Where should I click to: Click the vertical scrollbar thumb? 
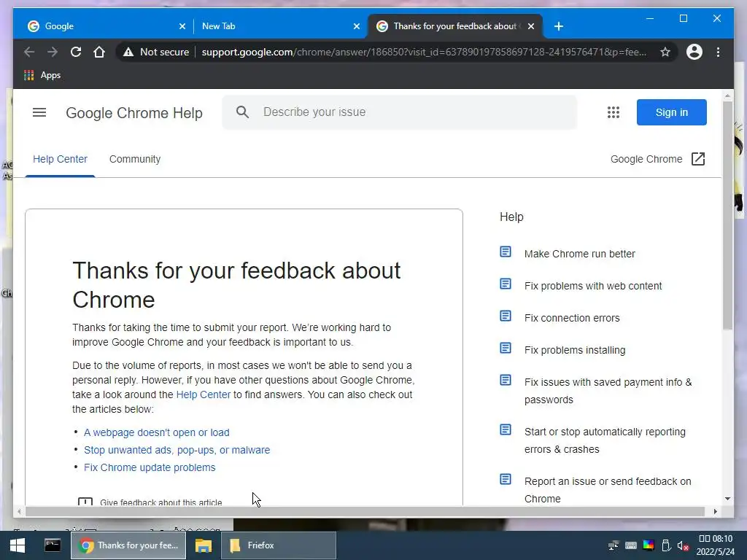tap(727, 214)
